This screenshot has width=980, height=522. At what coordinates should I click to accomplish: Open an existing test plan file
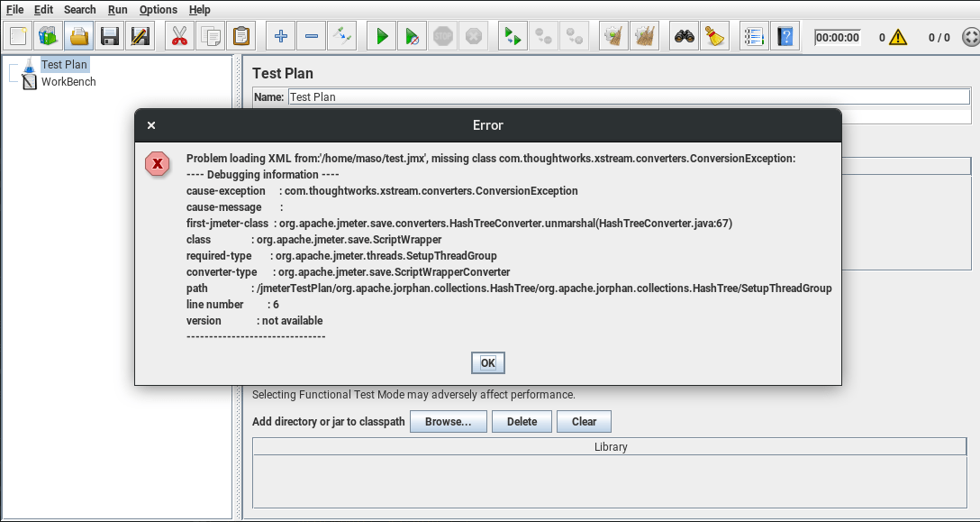[78, 36]
